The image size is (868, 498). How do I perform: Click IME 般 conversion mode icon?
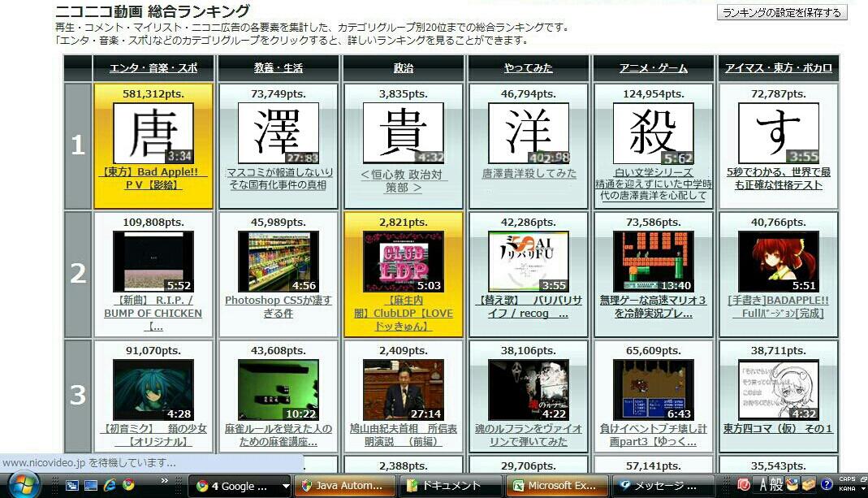(x=777, y=485)
